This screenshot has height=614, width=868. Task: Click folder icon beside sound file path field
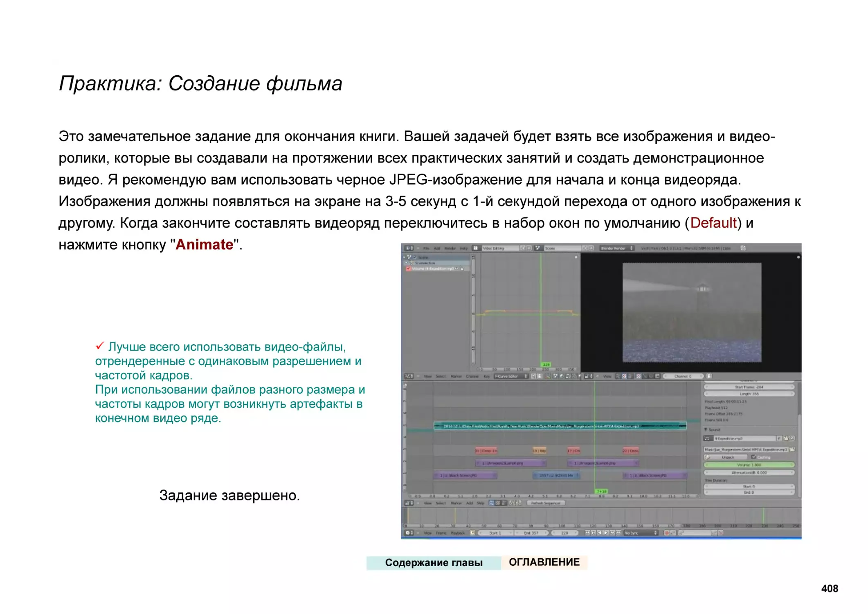click(792, 449)
